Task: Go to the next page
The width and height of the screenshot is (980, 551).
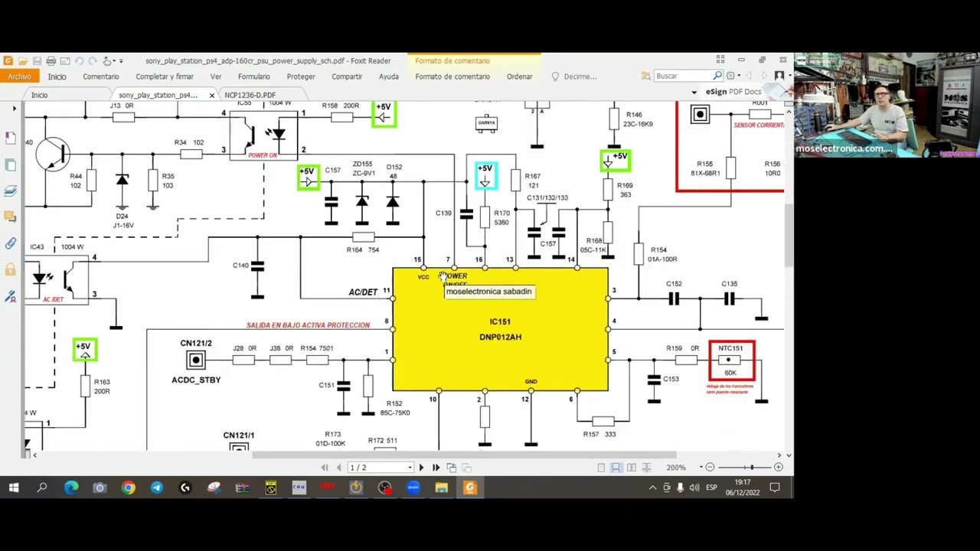Action: pos(420,468)
